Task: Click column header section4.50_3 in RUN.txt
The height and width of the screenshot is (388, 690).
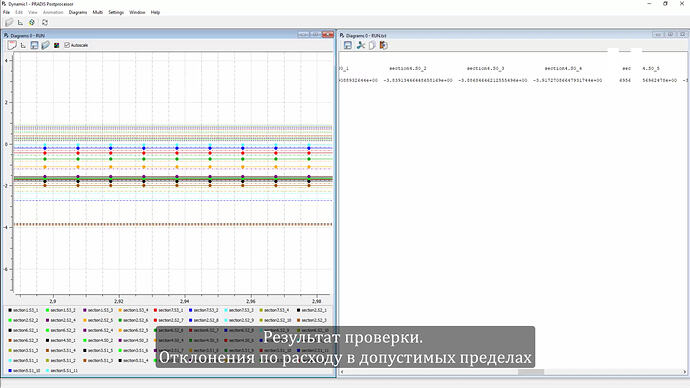Action: 485,69
